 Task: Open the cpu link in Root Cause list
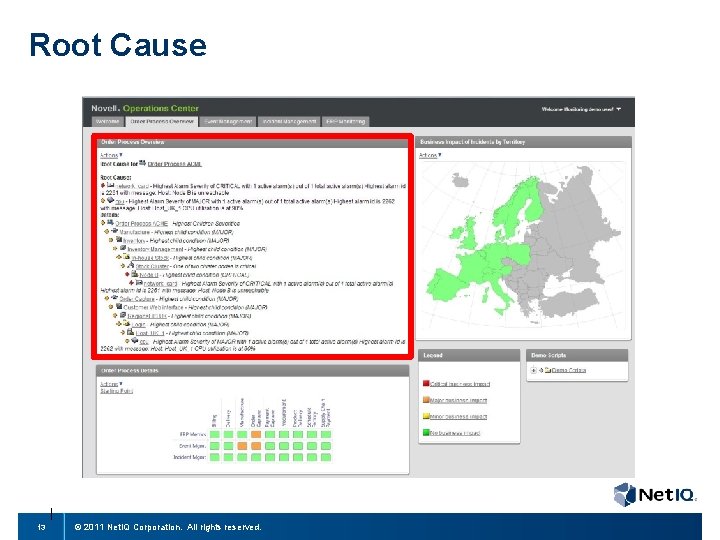(x=120, y=202)
